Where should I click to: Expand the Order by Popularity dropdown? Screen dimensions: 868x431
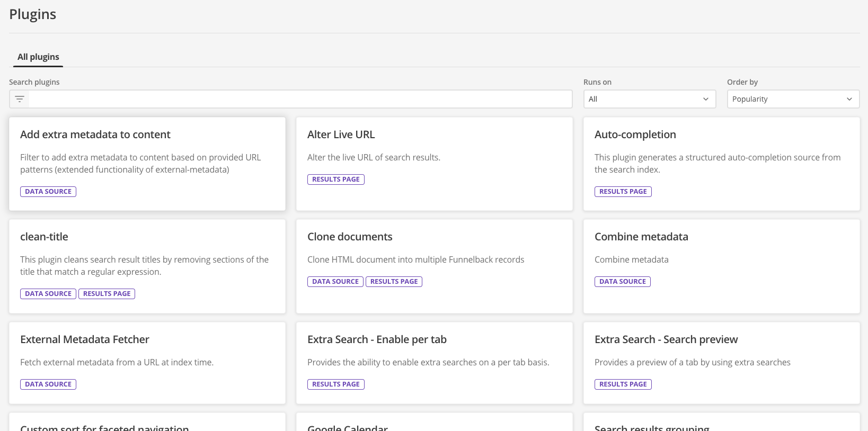tap(793, 99)
